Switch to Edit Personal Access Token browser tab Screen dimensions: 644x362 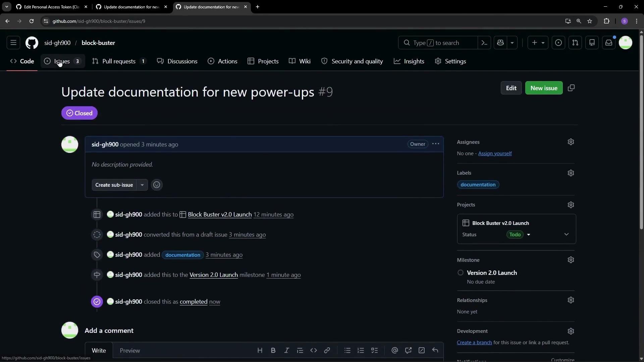(x=51, y=7)
